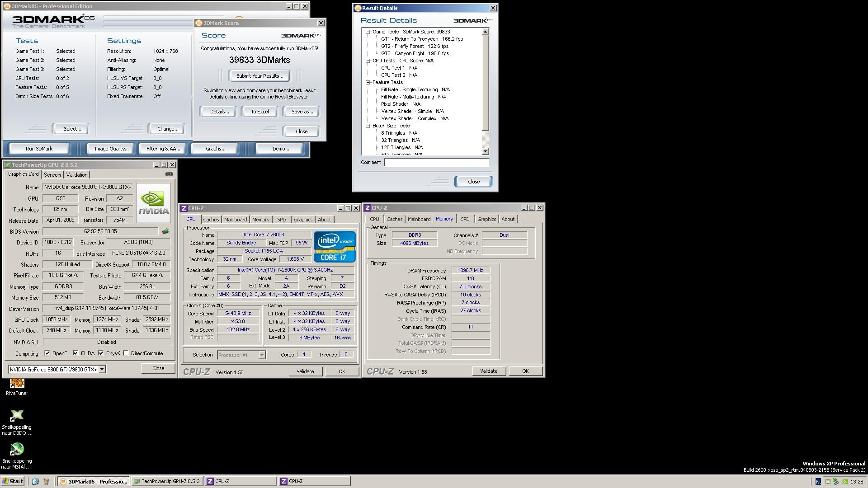Collapse the Game Tests tree node
The width and height of the screenshot is (868, 488).
pyautogui.click(x=368, y=32)
